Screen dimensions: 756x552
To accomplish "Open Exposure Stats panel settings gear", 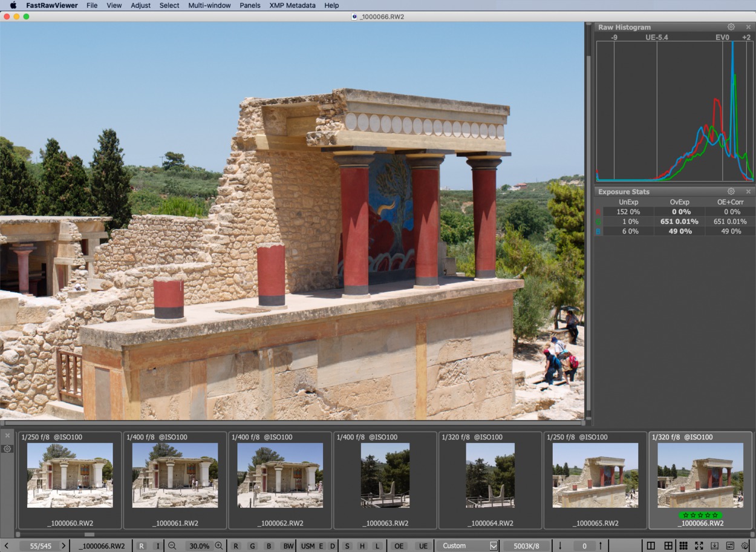I will pyautogui.click(x=731, y=191).
